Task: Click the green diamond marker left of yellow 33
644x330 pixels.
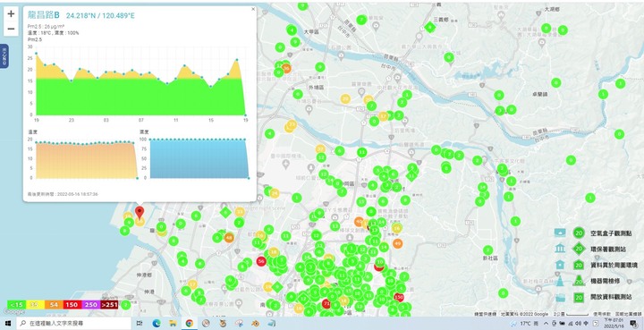Action: coord(225,213)
